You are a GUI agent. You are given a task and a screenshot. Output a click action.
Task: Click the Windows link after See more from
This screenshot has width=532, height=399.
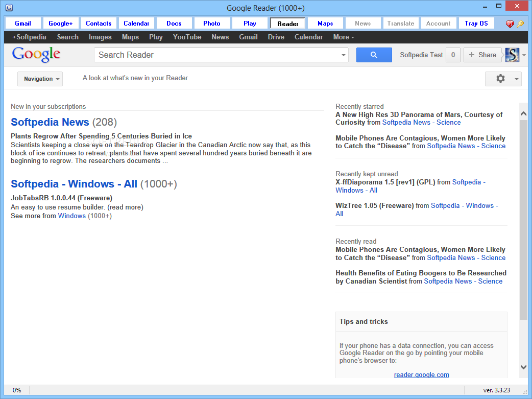[72, 216]
